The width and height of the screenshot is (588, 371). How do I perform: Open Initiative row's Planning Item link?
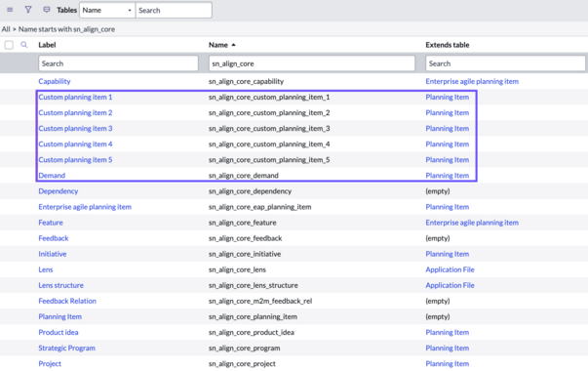(448, 254)
